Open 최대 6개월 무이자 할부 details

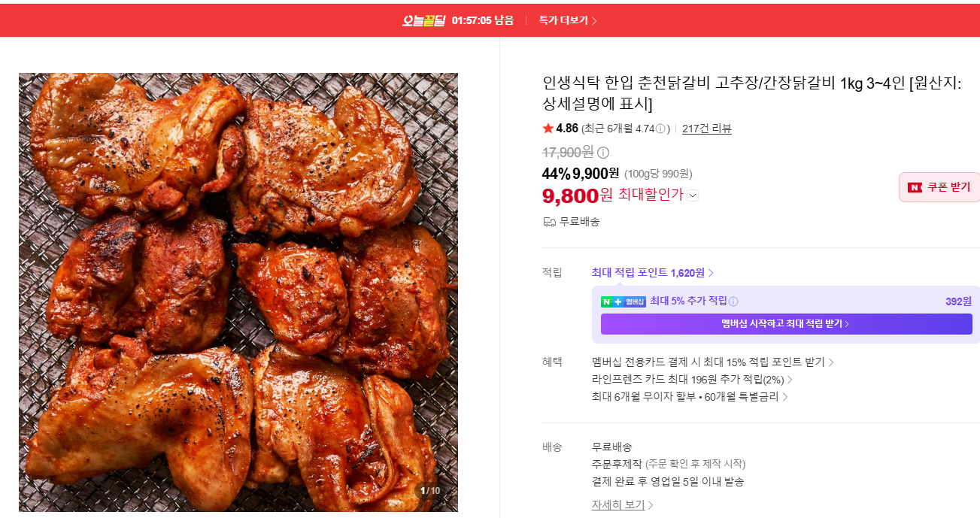click(690, 397)
